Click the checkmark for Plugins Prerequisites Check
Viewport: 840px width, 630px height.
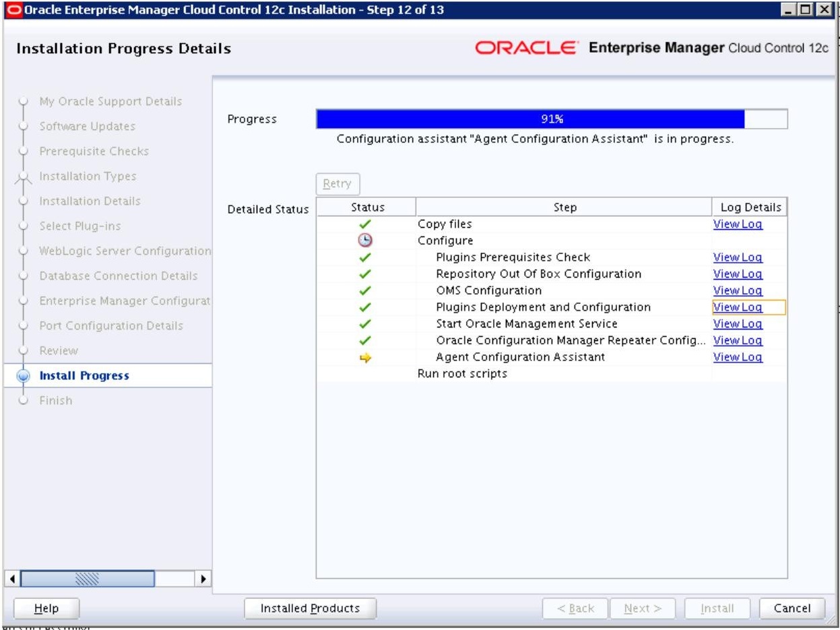366,257
